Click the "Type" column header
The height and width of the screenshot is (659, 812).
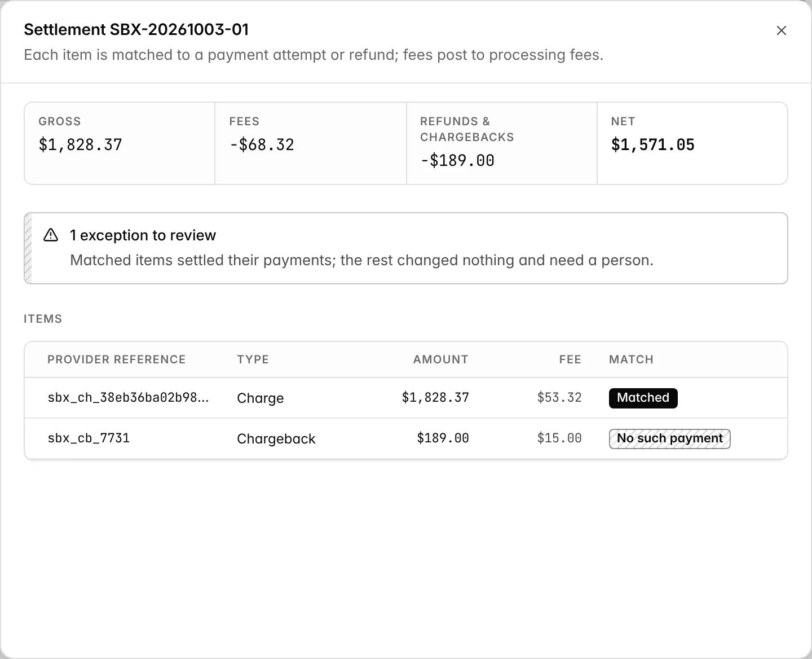(x=253, y=359)
